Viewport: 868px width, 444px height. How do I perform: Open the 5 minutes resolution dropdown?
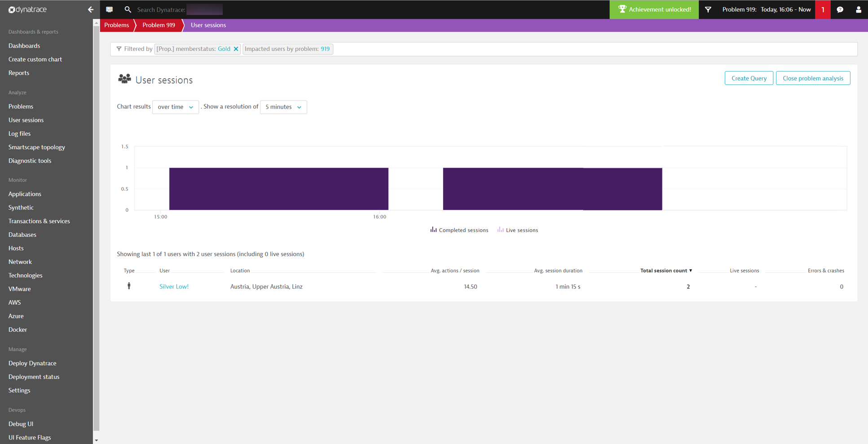(x=283, y=107)
